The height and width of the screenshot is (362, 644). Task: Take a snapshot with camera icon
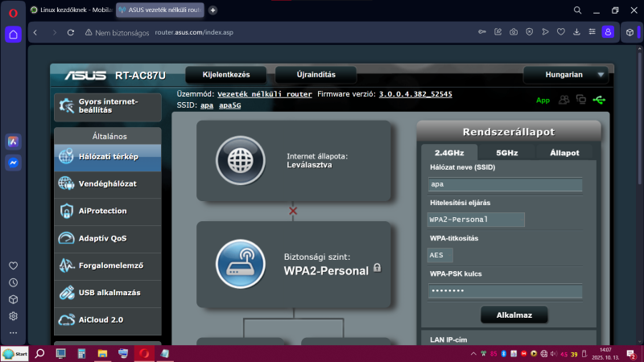point(514,32)
